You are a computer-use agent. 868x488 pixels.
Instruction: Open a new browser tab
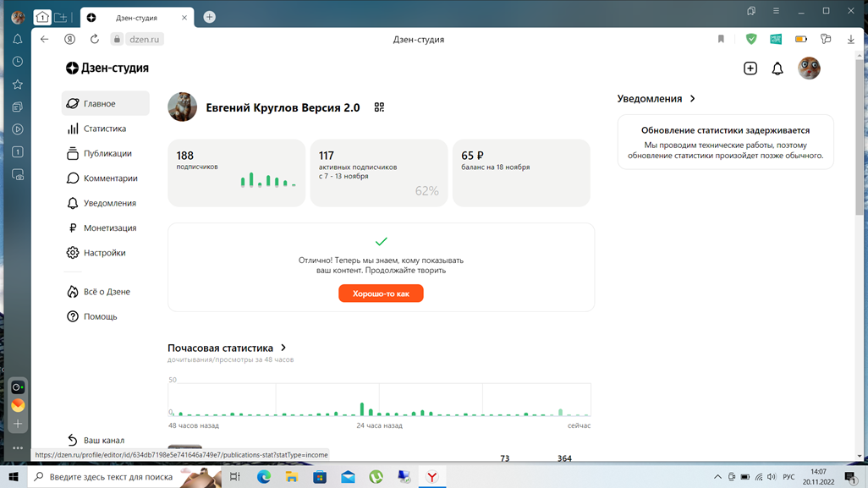coord(209,17)
